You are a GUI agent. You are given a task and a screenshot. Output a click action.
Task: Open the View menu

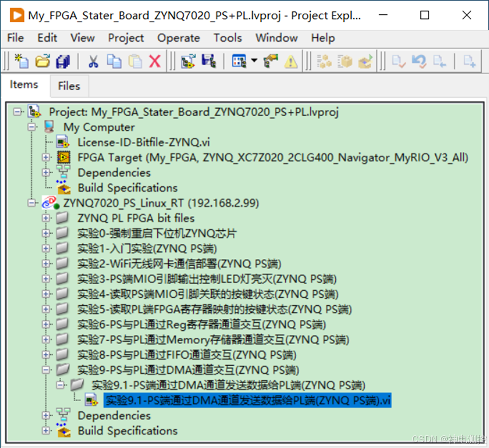tap(82, 38)
